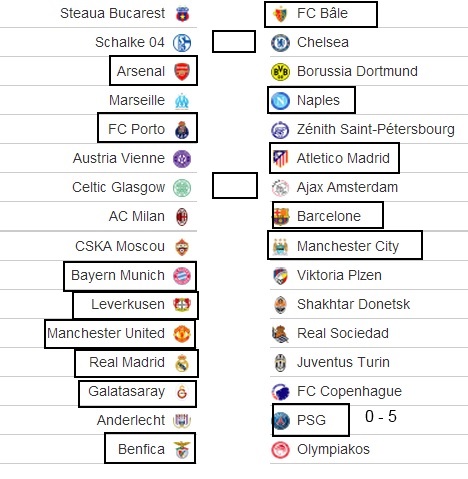Click the Borussia Dortmund BVB logo
The width and height of the screenshot is (468, 479).
tap(280, 72)
